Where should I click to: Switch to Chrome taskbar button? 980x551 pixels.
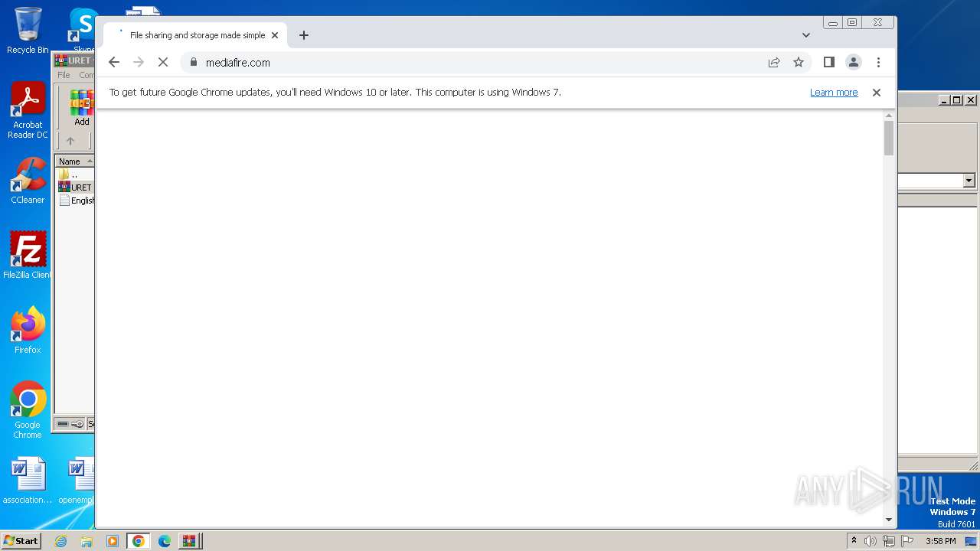point(138,541)
